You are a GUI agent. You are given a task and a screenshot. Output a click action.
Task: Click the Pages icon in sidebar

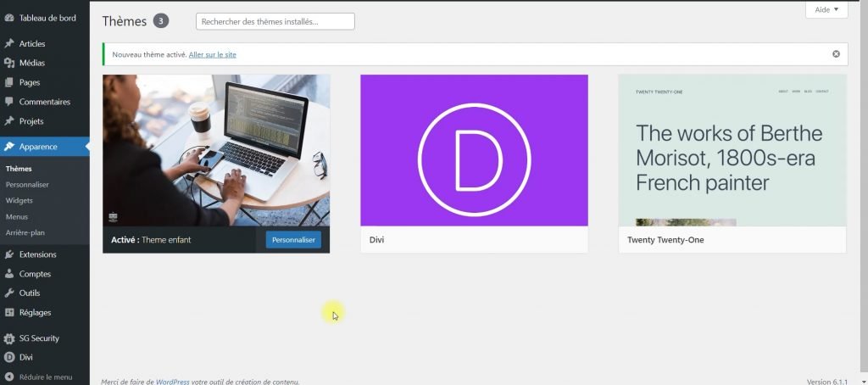click(x=9, y=82)
